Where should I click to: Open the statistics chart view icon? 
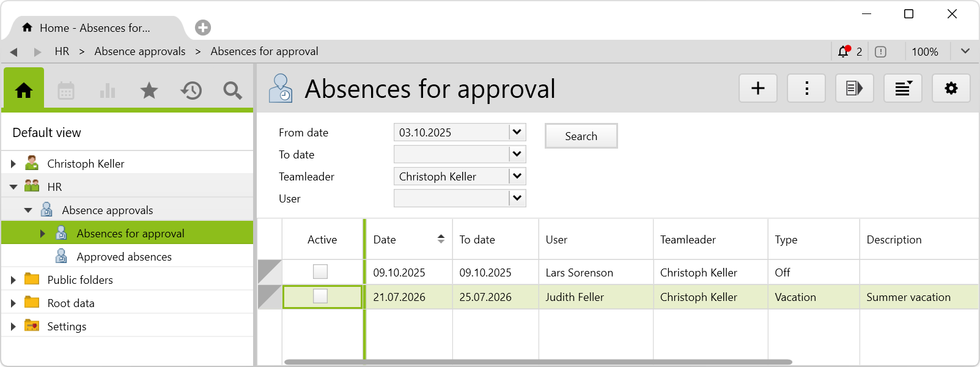pyautogui.click(x=108, y=91)
